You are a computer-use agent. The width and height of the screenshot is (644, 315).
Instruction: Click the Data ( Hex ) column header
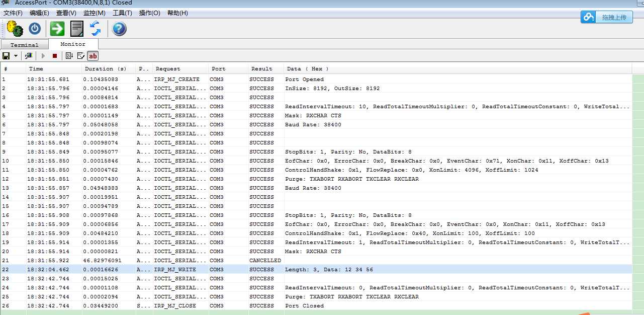click(458, 69)
